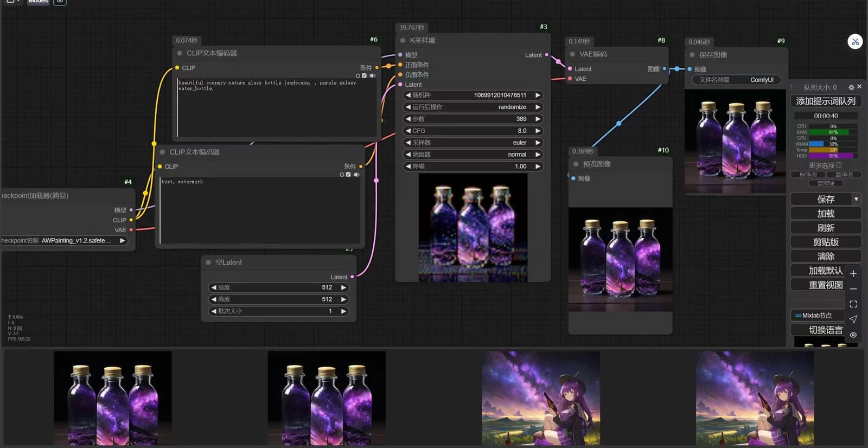
Task: Open the 调度器 normal selector
Action: pos(473,155)
